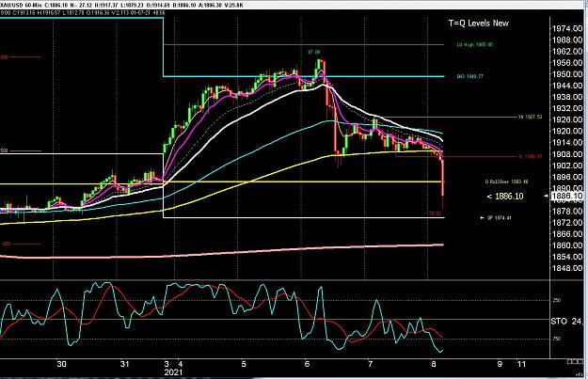Screen dimensions: 588x379
Task: Click the "T=Q Levels New" chart title
Action: 479,23
